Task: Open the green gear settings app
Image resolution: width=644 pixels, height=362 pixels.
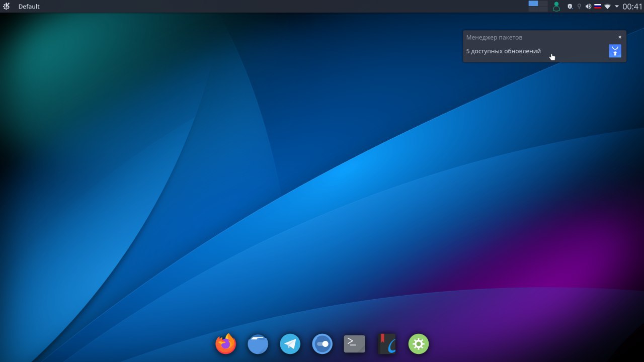Action: tap(419, 344)
